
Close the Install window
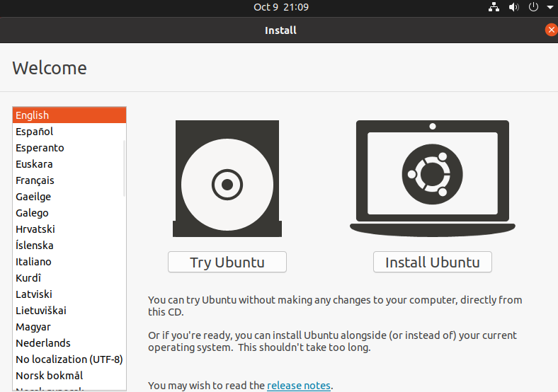(x=551, y=30)
